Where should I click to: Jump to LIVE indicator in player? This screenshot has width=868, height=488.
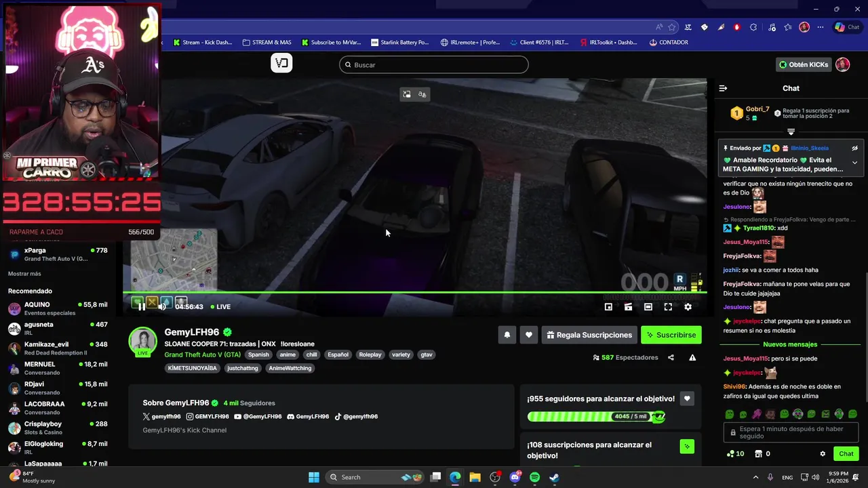[220, 306]
